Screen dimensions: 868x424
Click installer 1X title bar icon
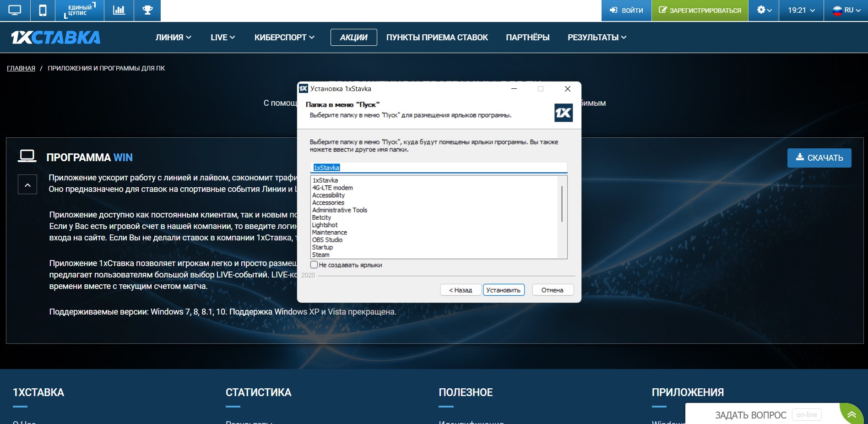pos(304,89)
